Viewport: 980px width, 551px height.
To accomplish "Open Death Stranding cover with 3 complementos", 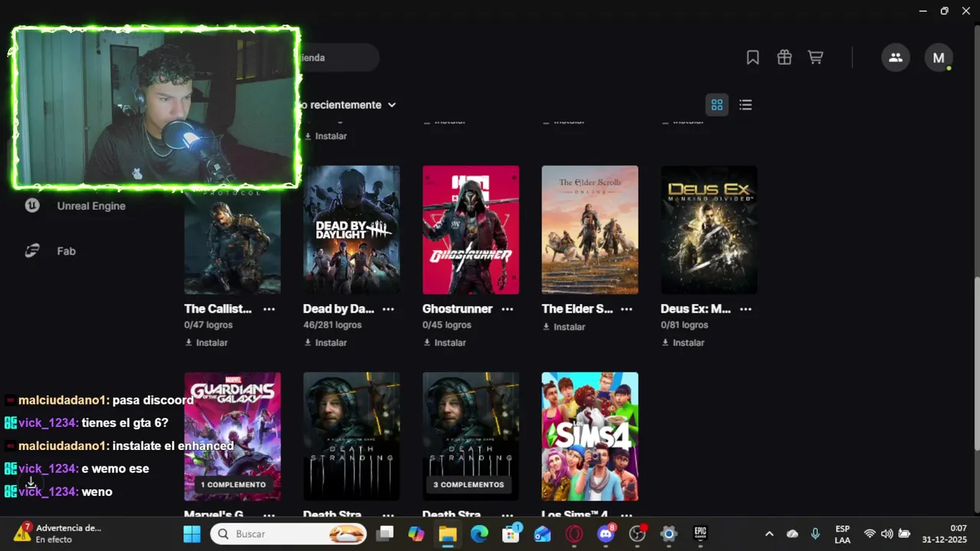I will pos(471,436).
